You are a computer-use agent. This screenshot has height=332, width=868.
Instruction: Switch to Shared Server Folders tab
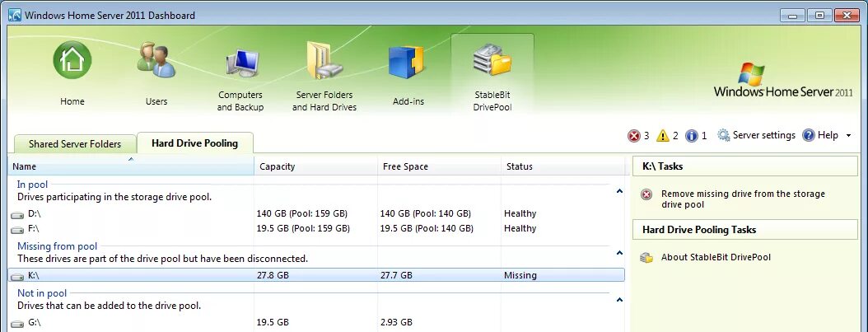(75, 144)
